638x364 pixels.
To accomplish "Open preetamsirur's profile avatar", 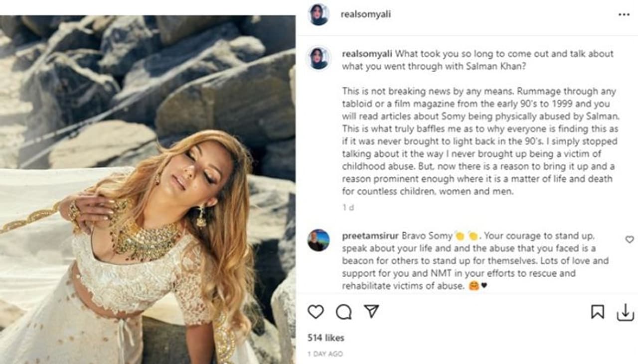I will click(x=319, y=240).
